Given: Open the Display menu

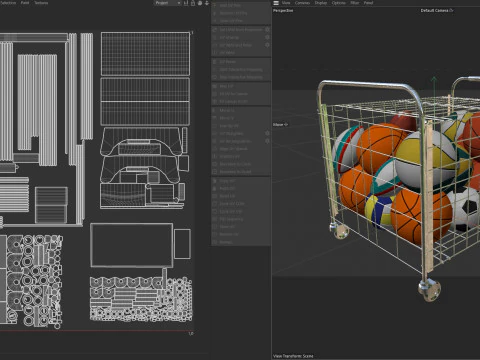Looking at the screenshot, I should [321, 3].
